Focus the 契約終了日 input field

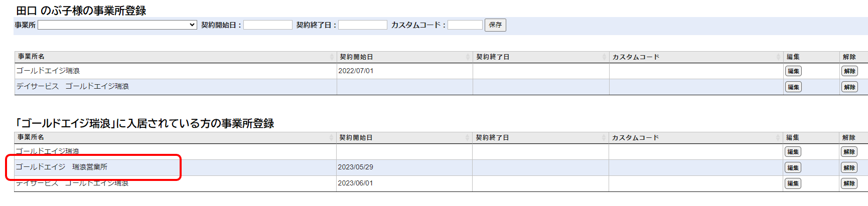point(362,25)
